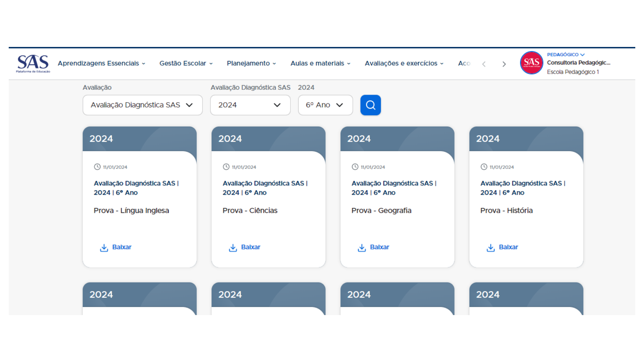644x362 pixels.
Task: Open Aulas e materiais menu
Action: [320, 63]
